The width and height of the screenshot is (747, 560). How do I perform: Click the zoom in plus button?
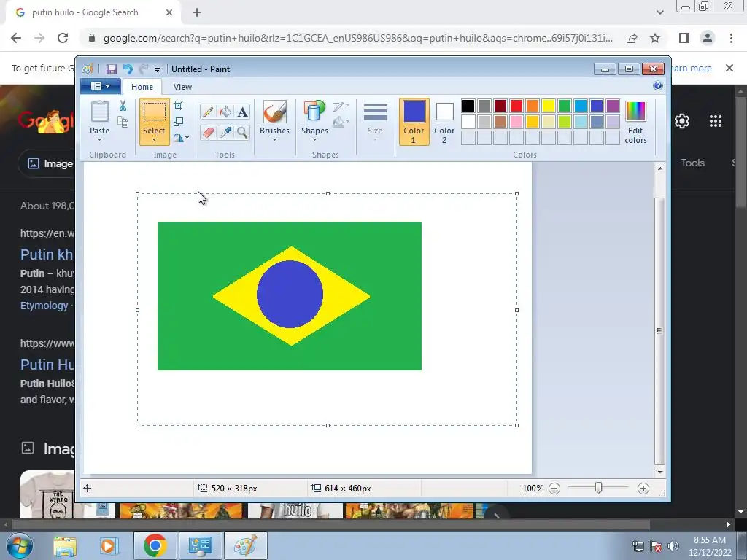tap(643, 489)
